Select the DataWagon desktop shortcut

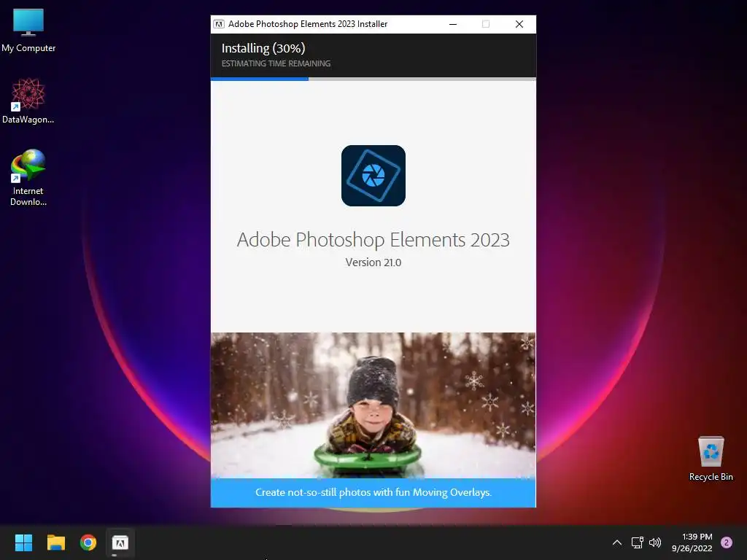pyautogui.click(x=28, y=101)
